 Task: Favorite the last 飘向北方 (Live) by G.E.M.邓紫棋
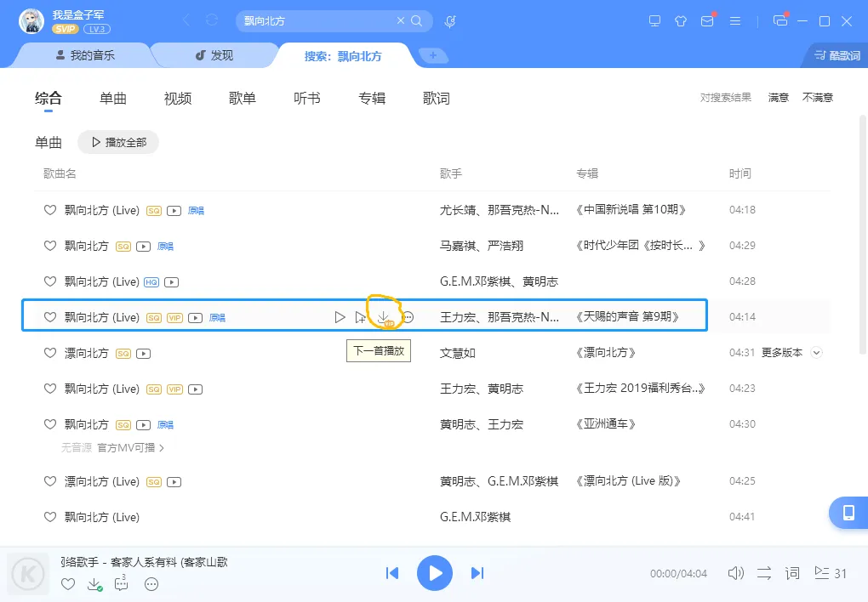[50, 517]
